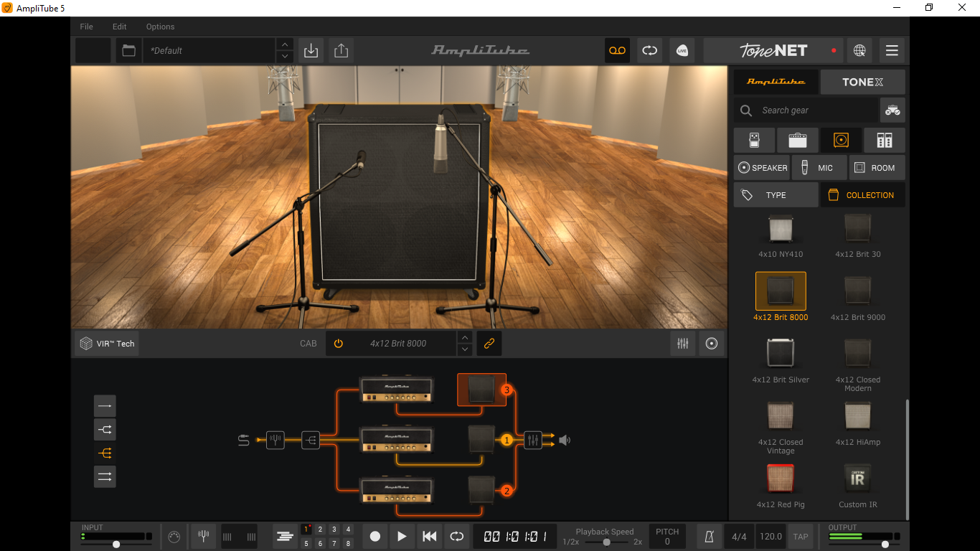
Task: Click the tuner node in signal chain
Action: click(275, 440)
